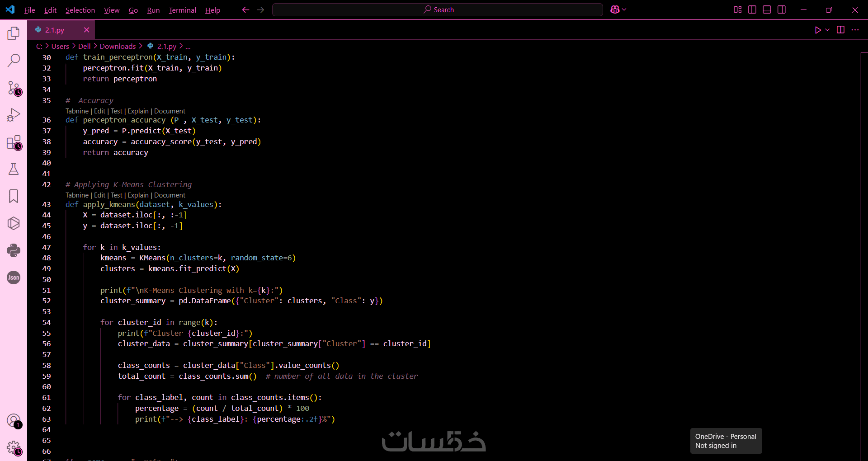The width and height of the screenshot is (868, 461).
Task: Select the 2.1.py editor tab
Action: click(61, 30)
